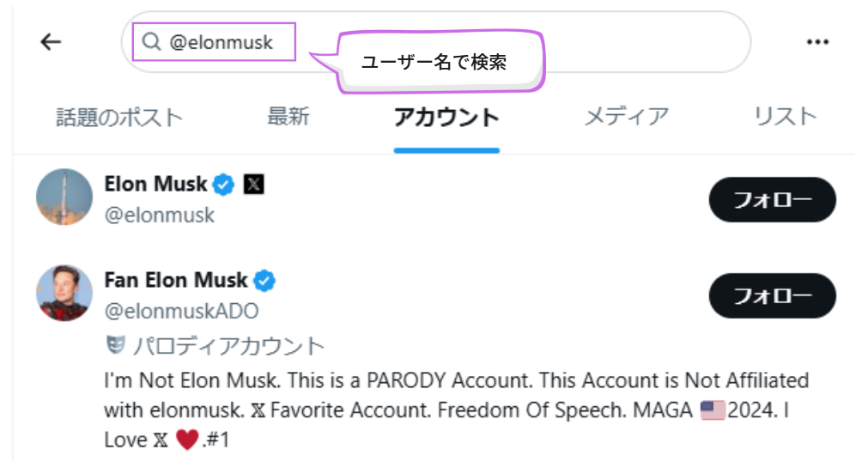Click the Fan Elon Musk display name
This screenshot has width=868, height=468.
pos(175,280)
